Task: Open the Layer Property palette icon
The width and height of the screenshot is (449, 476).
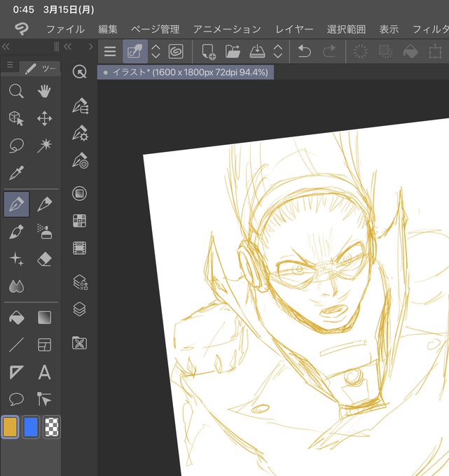Action: [80, 282]
